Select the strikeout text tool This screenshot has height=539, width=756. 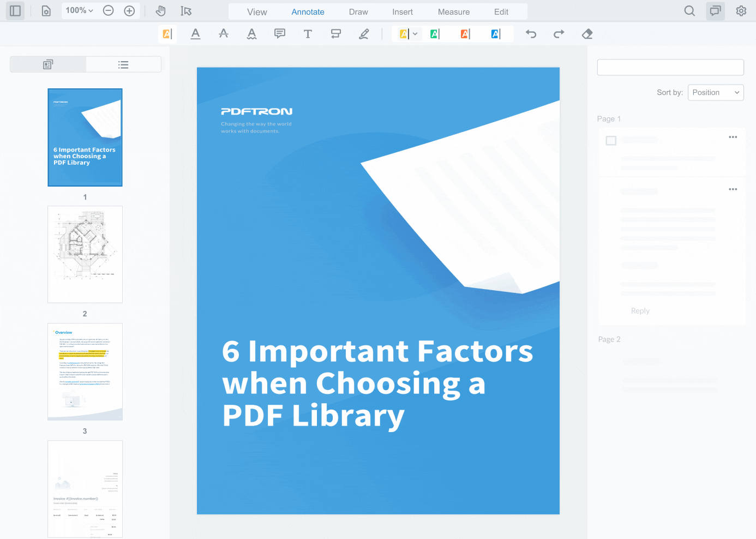(x=224, y=34)
